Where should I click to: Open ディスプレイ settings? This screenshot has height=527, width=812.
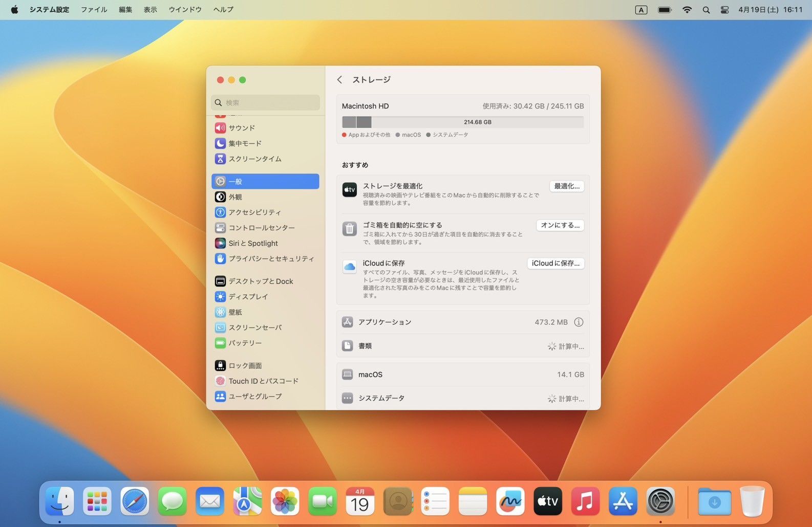(265, 296)
